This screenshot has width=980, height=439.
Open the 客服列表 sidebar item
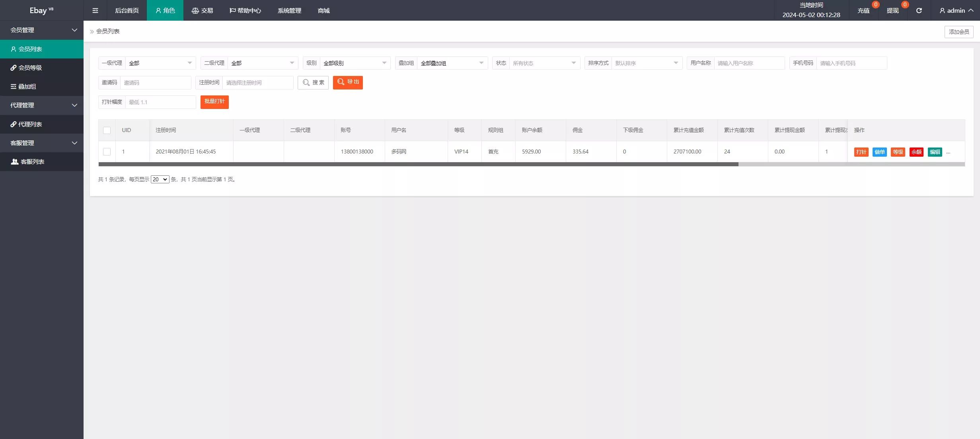coord(42,161)
